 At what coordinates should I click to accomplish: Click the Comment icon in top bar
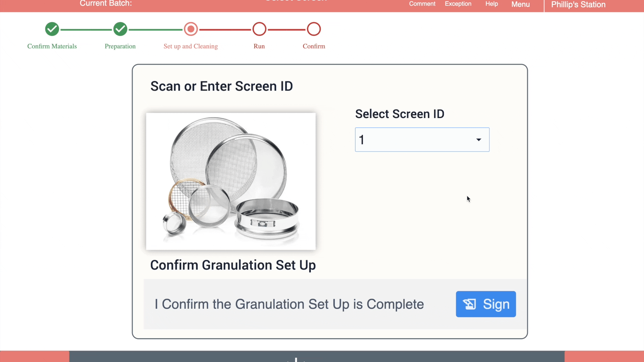(x=422, y=4)
